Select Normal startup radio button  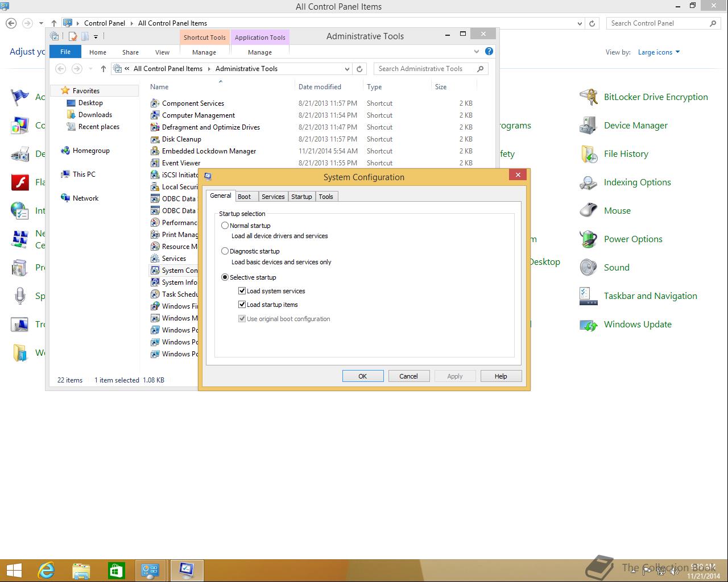click(225, 226)
